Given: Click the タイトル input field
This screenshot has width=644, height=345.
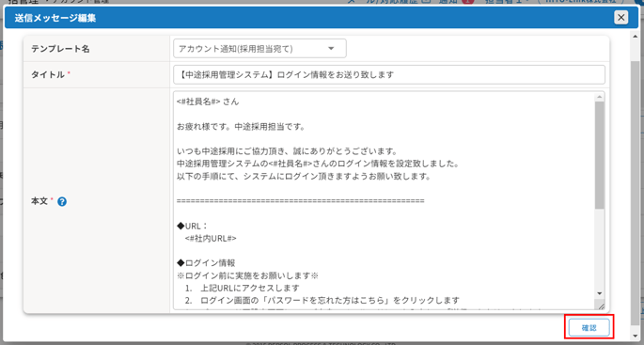Looking at the screenshot, I should coord(389,75).
